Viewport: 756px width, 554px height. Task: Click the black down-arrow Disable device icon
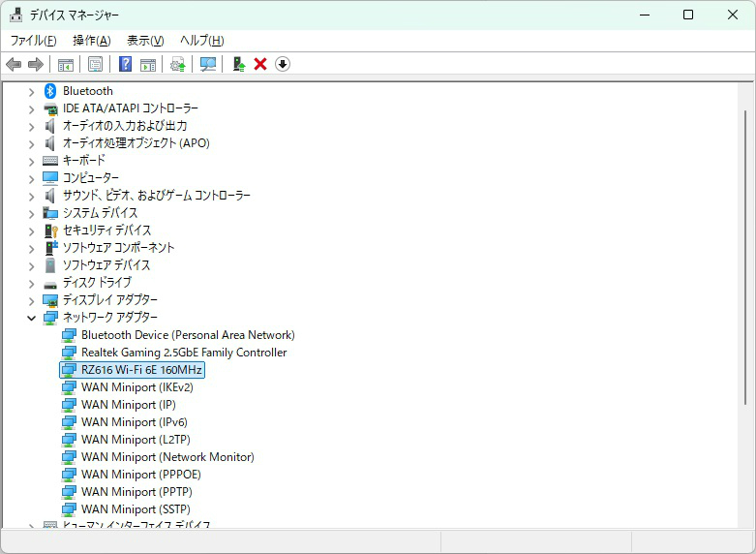[283, 64]
